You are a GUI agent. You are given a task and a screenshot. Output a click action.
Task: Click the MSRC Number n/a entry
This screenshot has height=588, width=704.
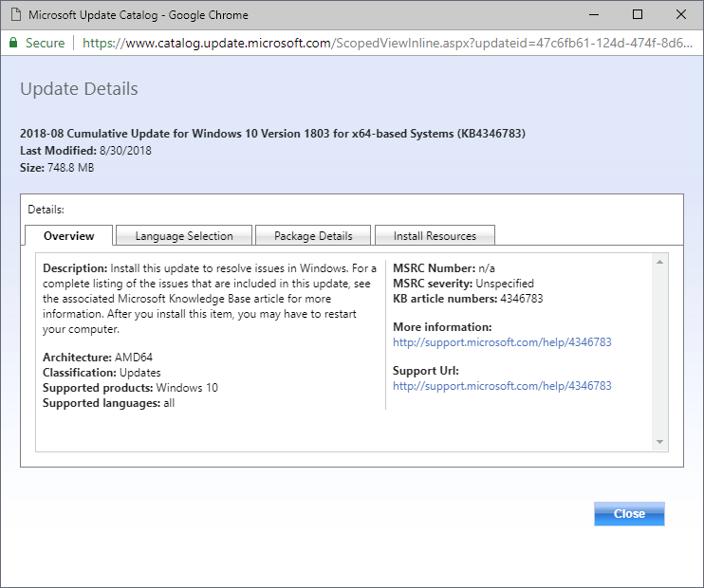pyautogui.click(x=444, y=268)
